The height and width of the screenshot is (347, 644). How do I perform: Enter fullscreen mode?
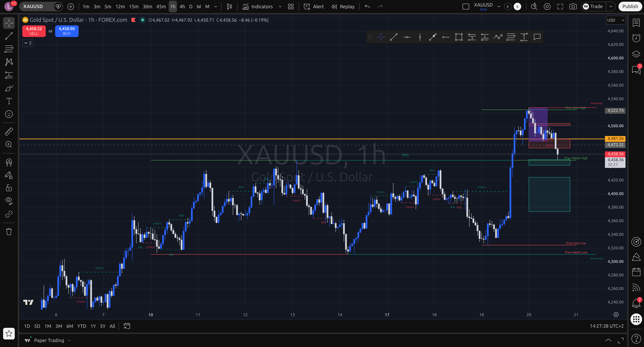point(560,7)
